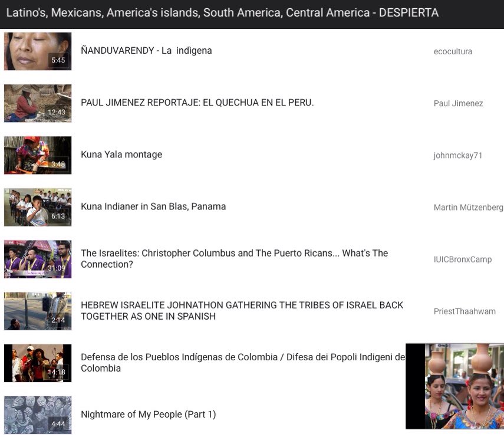The image size is (504, 437).
Task: Play the ÑANDUVARENDY - La indìgena video thumbnail
Action: click(37, 52)
